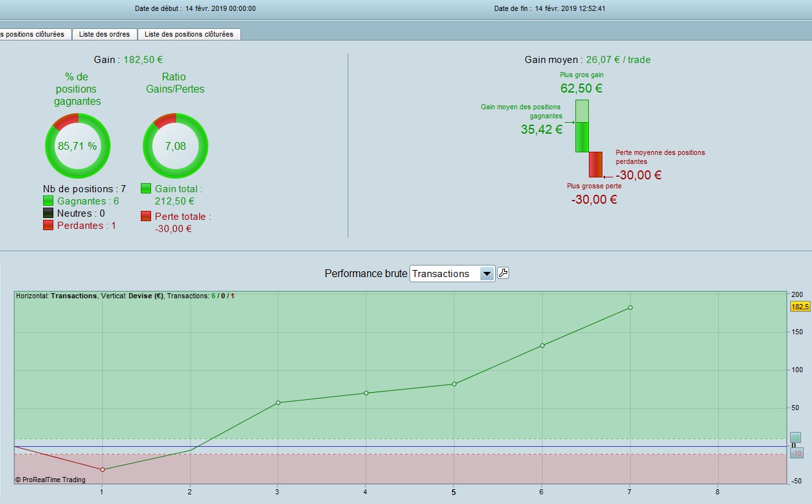Click the red Perdantes legend square
Image resolution: width=812 pixels, height=504 pixels.
48,226
